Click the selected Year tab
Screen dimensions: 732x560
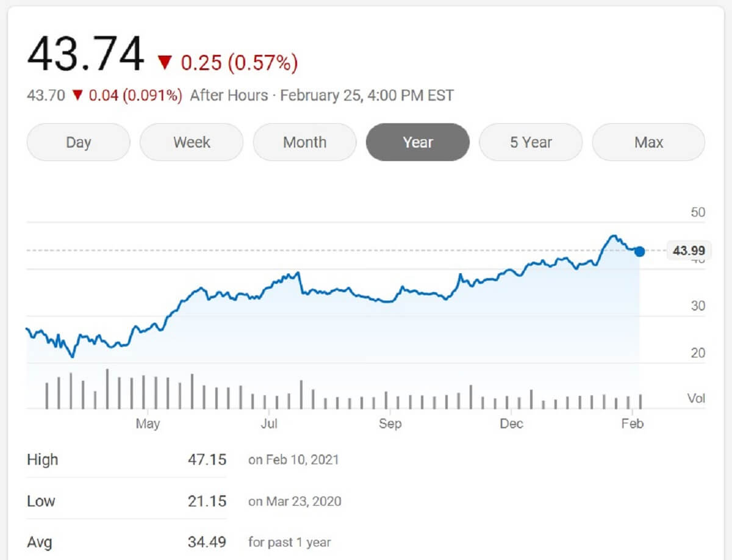coord(418,142)
